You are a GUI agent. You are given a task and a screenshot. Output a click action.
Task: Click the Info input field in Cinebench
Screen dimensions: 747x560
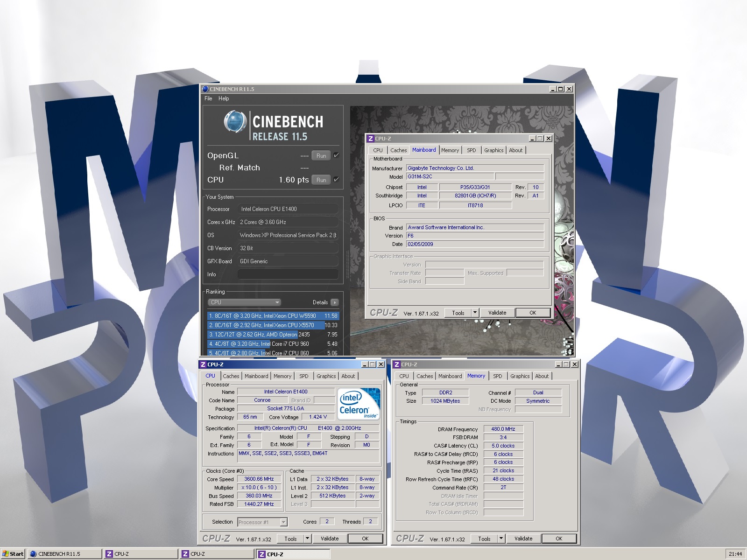click(x=288, y=274)
